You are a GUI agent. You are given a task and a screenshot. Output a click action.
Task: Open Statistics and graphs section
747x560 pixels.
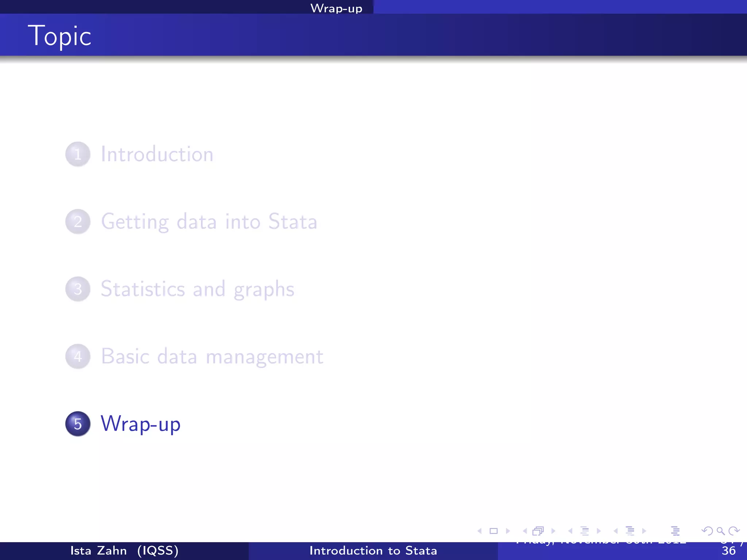pyautogui.click(x=197, y=289)
